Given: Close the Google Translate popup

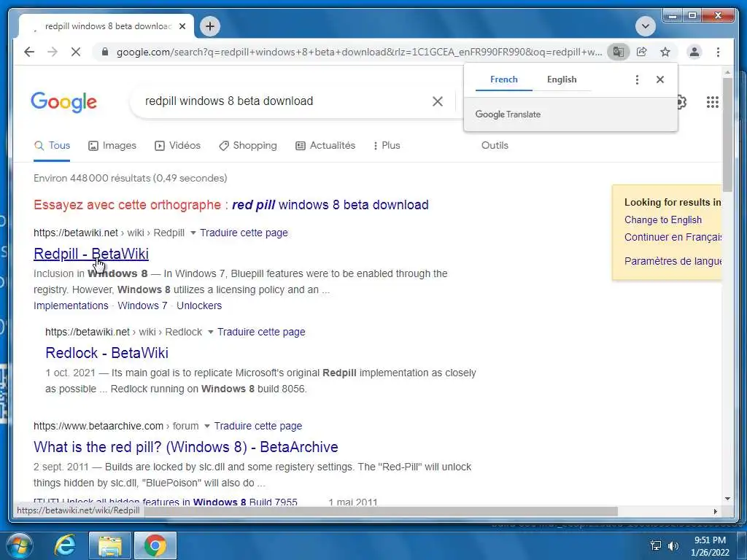Looking at the screenshot, I should coord(659,79).
